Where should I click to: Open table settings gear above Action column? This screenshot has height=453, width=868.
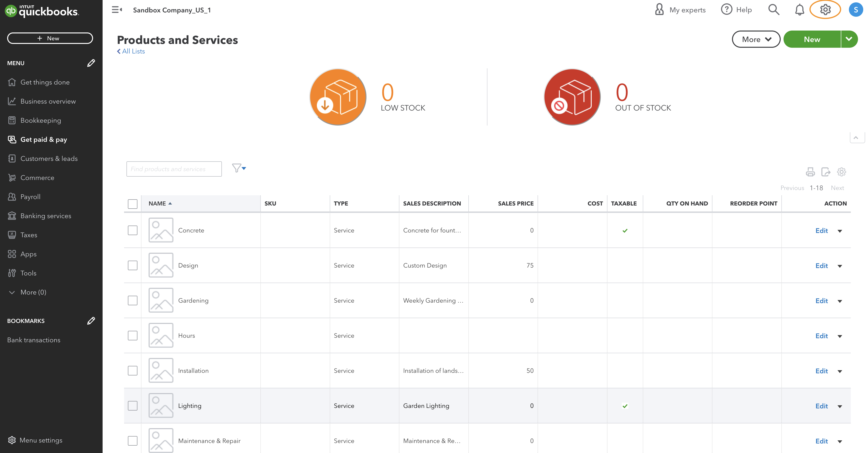(x=841, y=172)
